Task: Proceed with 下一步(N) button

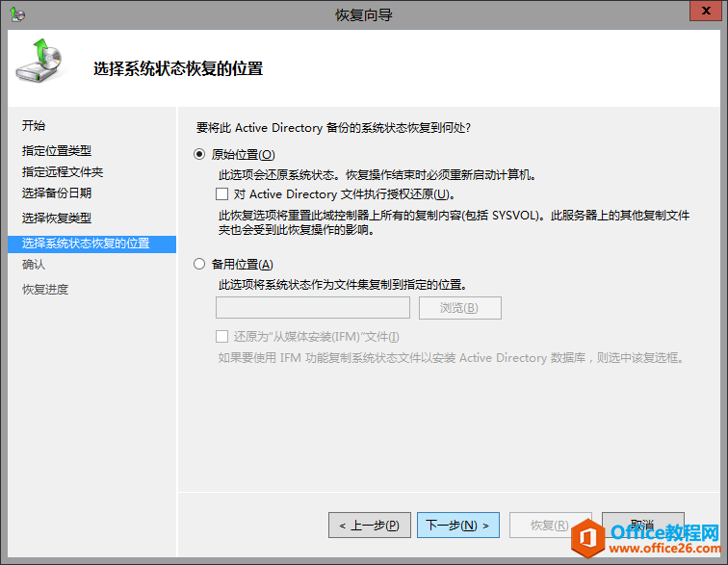Action: 457,526
